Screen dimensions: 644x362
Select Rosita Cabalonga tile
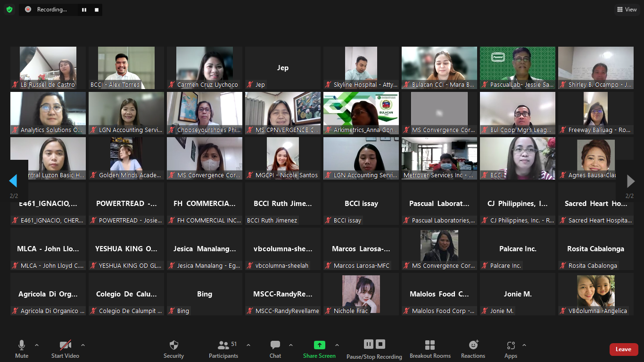click(x=596, y=249)
